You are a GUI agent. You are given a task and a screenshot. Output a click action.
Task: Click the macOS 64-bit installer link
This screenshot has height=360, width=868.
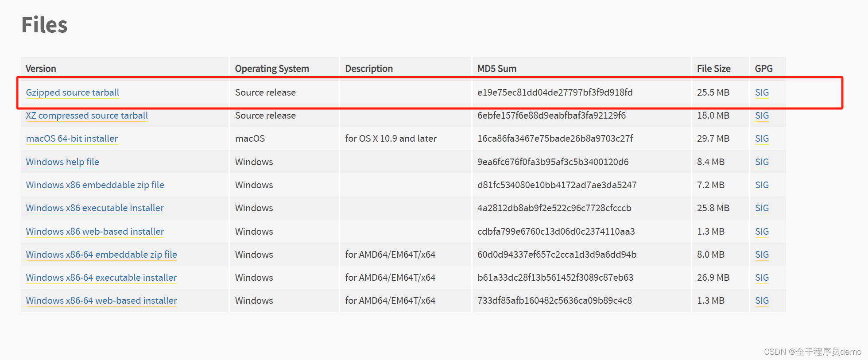72,139
